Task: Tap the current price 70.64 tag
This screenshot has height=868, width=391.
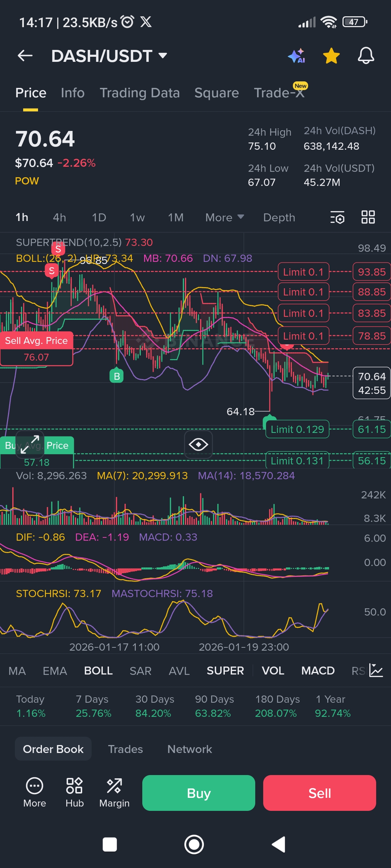Action: 372,383
